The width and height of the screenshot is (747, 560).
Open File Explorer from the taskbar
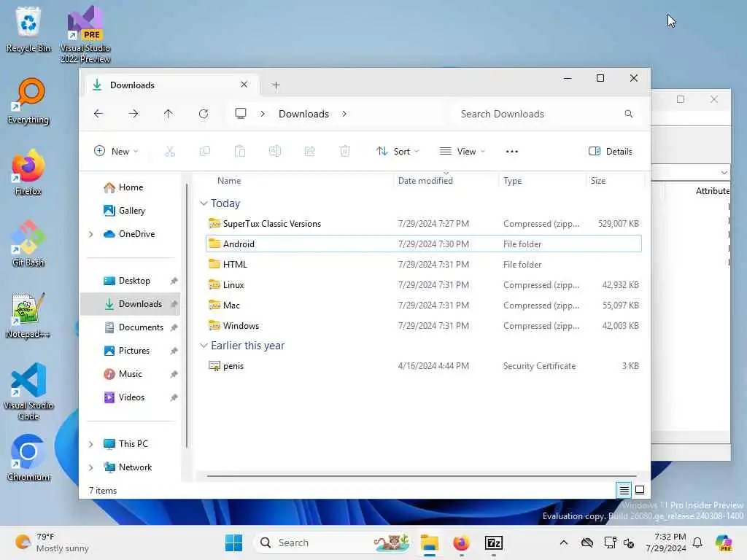tap(429, 542)
